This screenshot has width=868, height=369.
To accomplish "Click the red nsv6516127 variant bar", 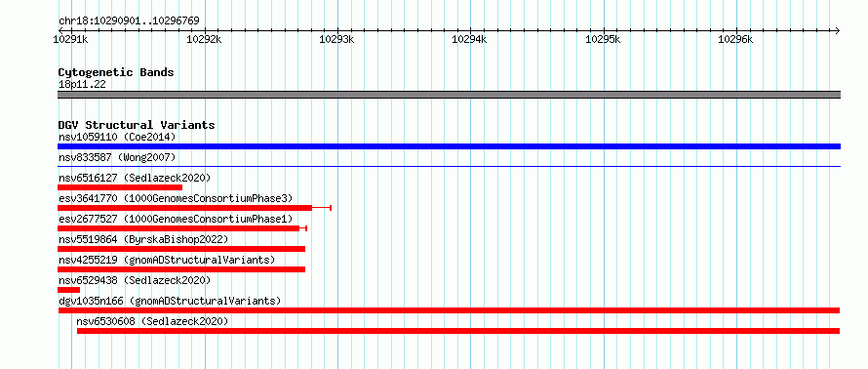I will [x=120, y=187].
